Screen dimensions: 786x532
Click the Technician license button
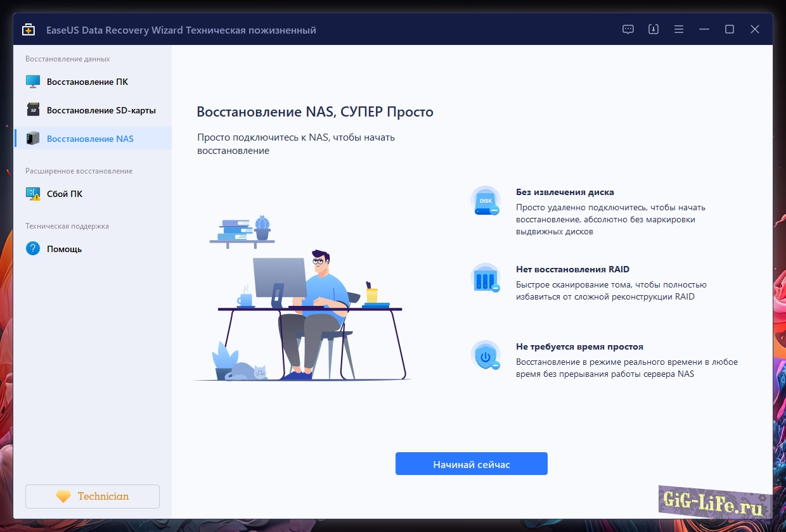coord(93,497)
